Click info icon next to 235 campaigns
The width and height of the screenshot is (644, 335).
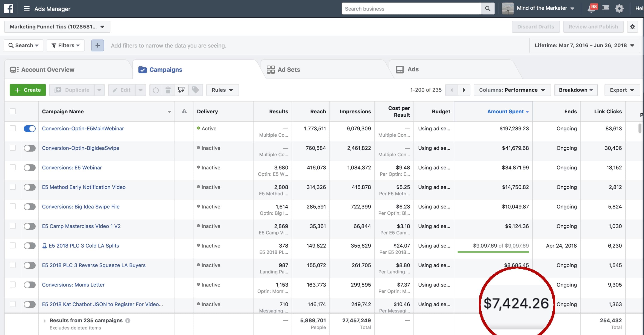[128, 320]
